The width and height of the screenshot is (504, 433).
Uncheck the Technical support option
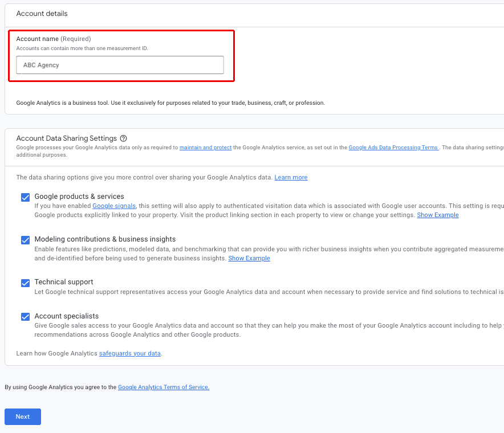click(x=25, y=283)
